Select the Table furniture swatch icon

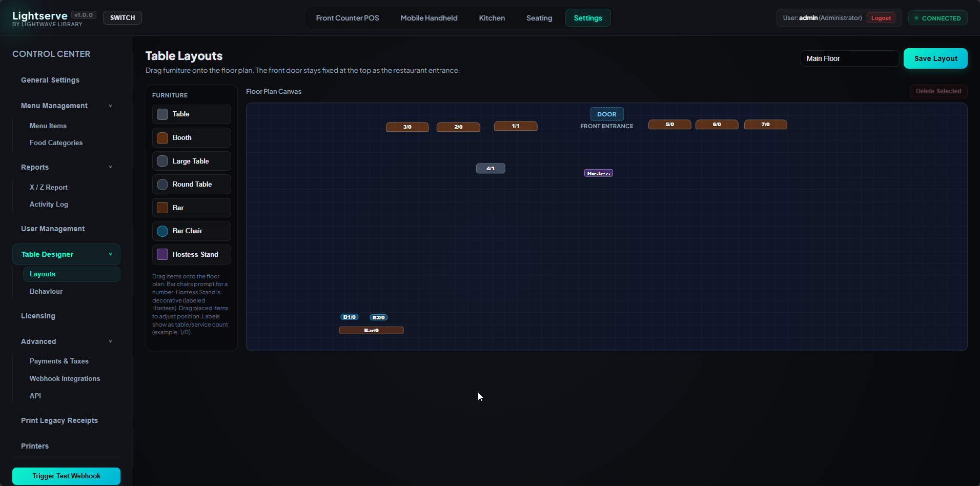coord(162,114)
